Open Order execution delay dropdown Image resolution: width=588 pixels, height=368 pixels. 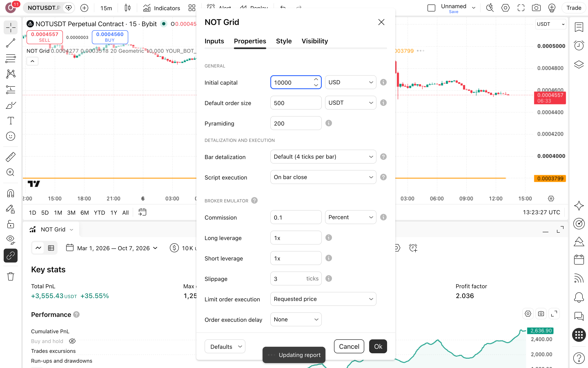click(x=296, y=319)
